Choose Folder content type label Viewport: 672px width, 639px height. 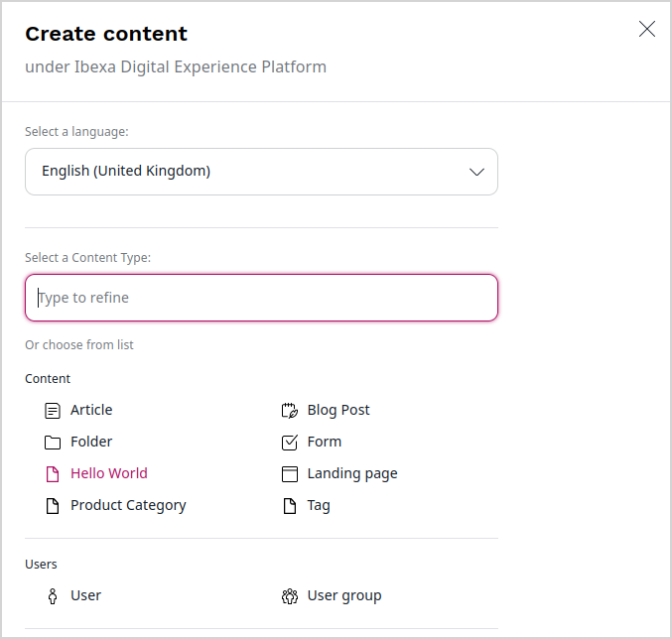[x=91, y=442]
